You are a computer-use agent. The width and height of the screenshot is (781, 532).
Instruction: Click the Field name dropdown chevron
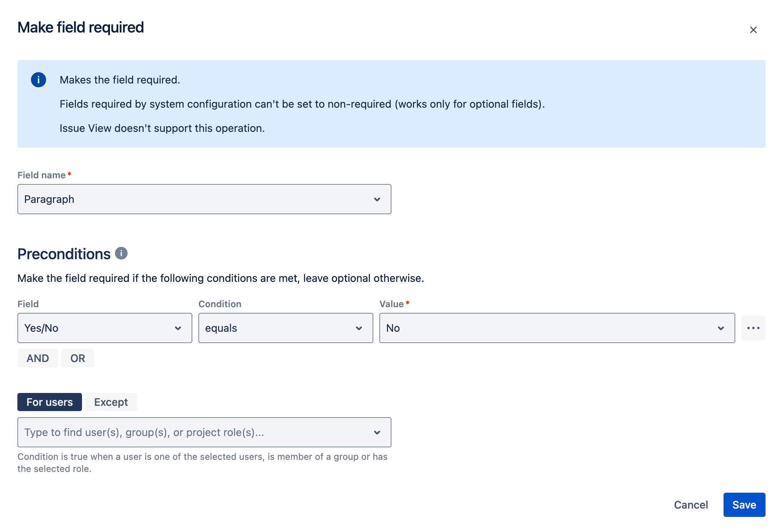point(377,199)
